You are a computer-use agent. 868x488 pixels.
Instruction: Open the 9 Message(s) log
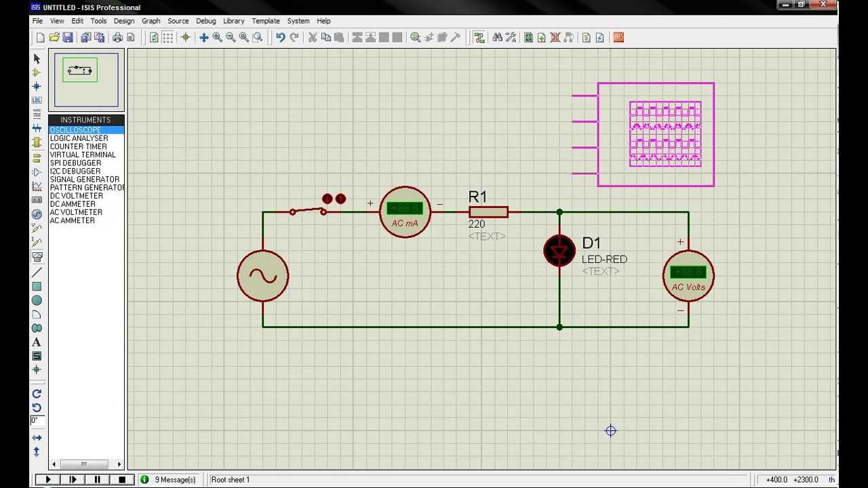170,479
